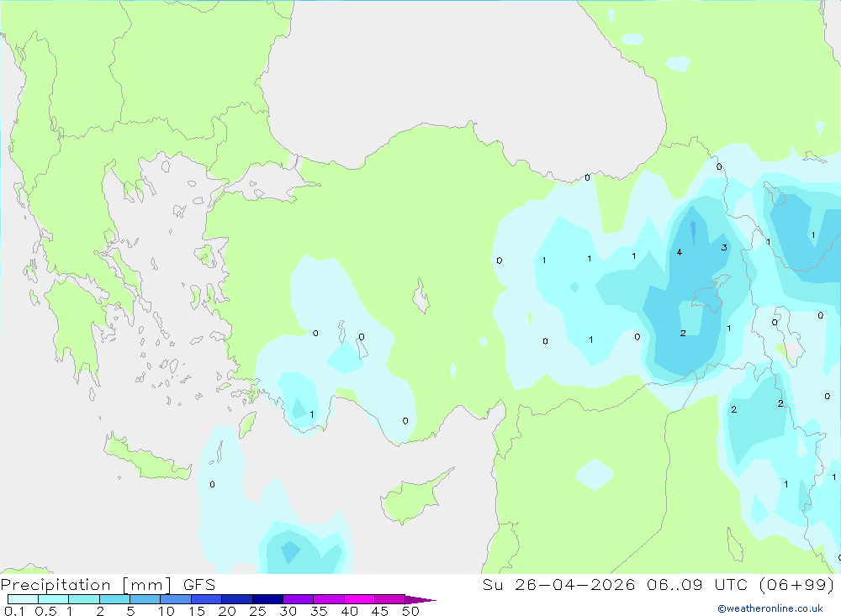
Task: Click the '40' legend scale label
Action: (350, 611)
